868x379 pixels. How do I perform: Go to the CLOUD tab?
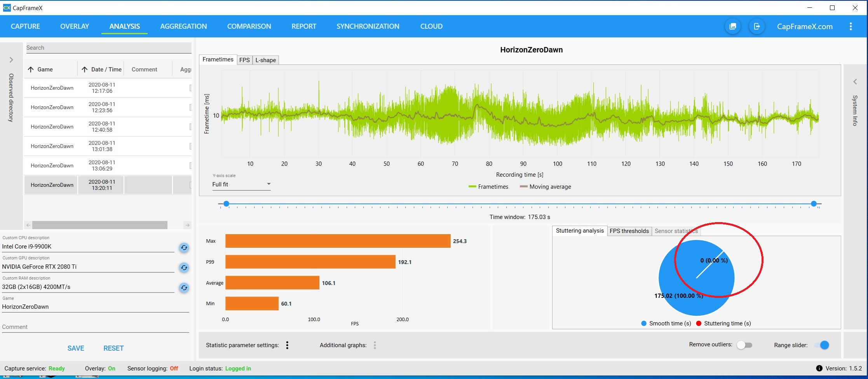[431, 26]
